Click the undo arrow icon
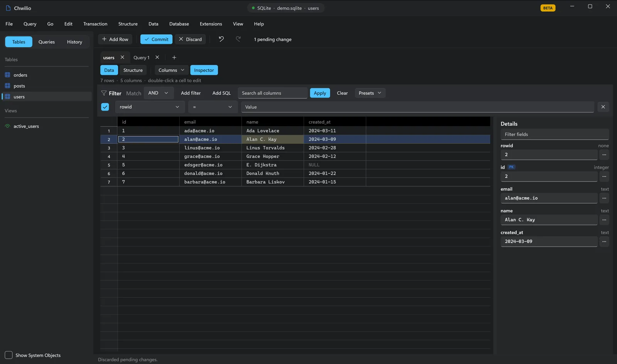This screenshot has height=364, width=617. click(221, 39)
